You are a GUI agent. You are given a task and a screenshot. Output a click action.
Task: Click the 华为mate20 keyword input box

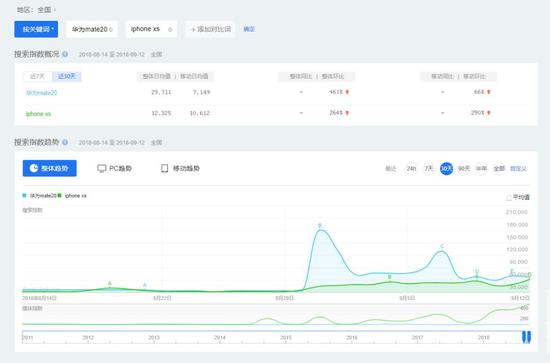pyautogui.click(x=92, y=29)
